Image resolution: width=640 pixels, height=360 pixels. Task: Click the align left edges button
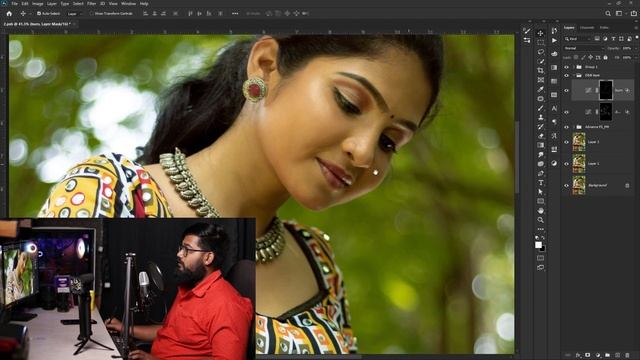click(145, 13)
